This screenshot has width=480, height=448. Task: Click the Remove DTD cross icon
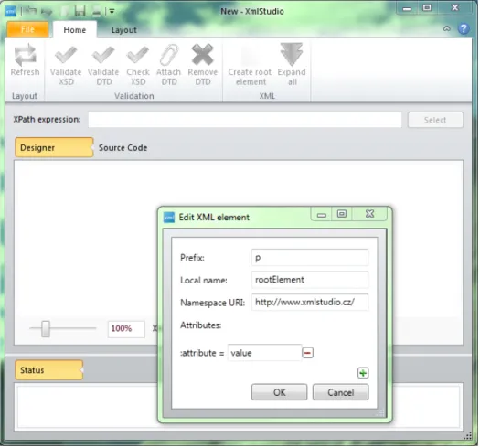[x=203, y=55]
